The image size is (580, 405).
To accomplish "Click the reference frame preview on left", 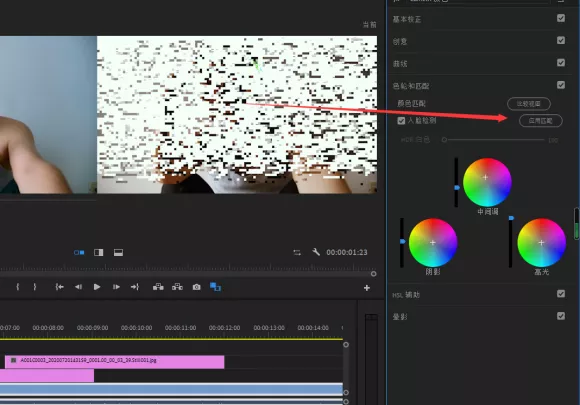I will [48, 115].
